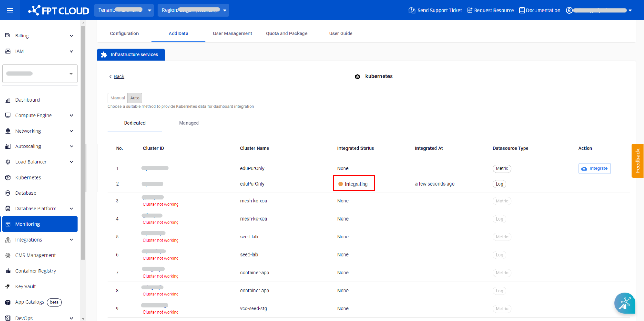
Task: Click the FPT Cloud logo
Action: [59, 11]
